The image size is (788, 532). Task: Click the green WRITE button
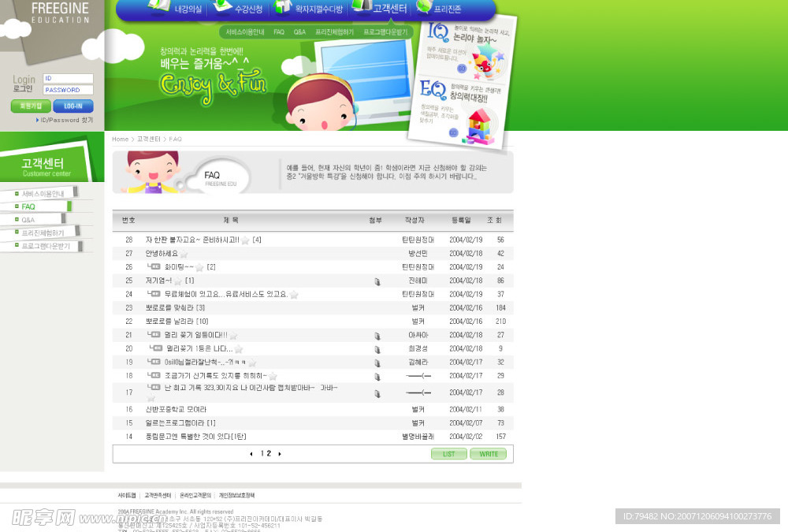[x=489, y=454]
